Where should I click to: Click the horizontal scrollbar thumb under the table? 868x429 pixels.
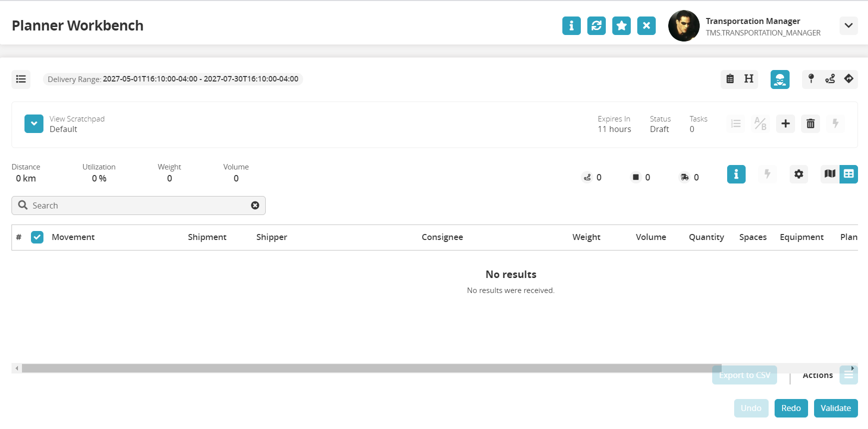tap(372, 368)
